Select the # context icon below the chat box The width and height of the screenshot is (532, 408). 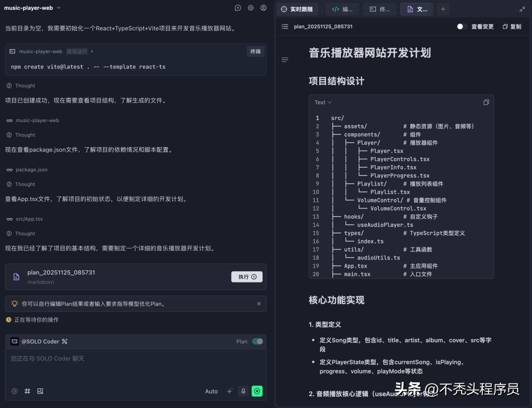[27, 391]
